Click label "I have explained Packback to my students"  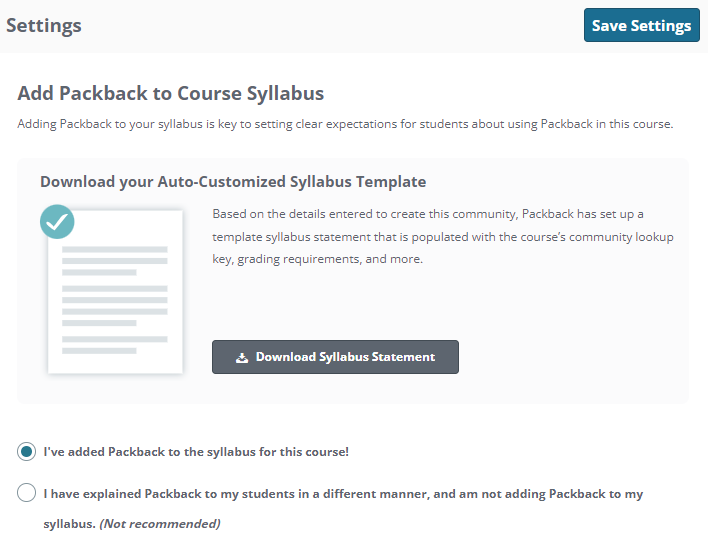coord(343,494)
